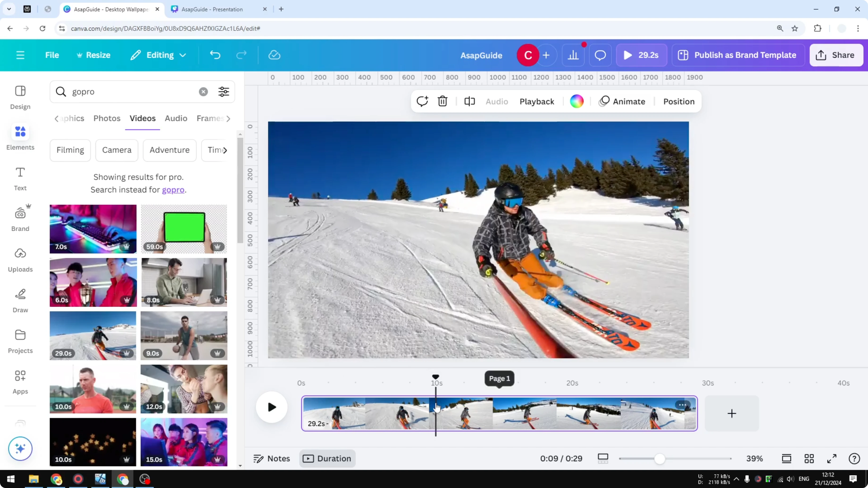
Task: Search instead for gopro link
Action: (173, 190)
